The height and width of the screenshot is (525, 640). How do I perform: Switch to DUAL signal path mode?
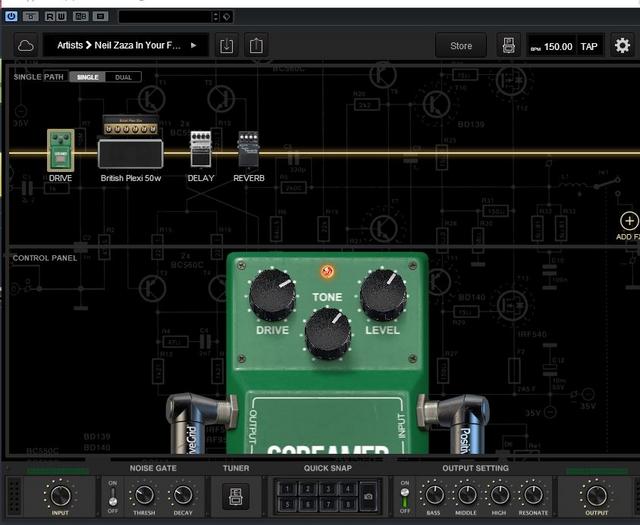(x=123, y=77)
